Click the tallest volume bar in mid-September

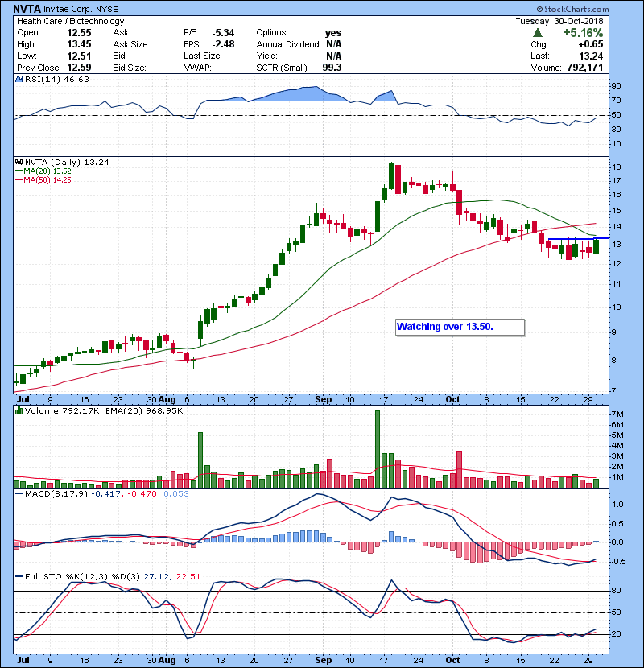coord(378,449)
